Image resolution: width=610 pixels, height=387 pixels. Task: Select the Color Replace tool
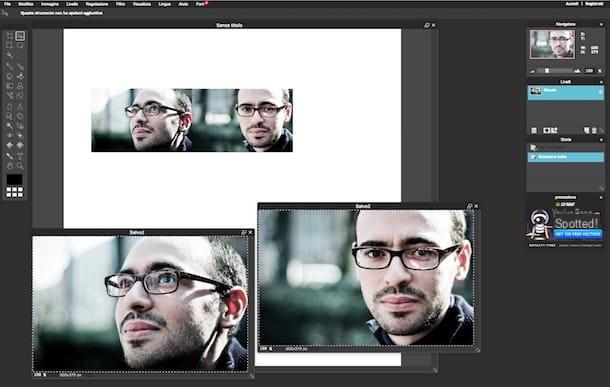pos(9,95)
